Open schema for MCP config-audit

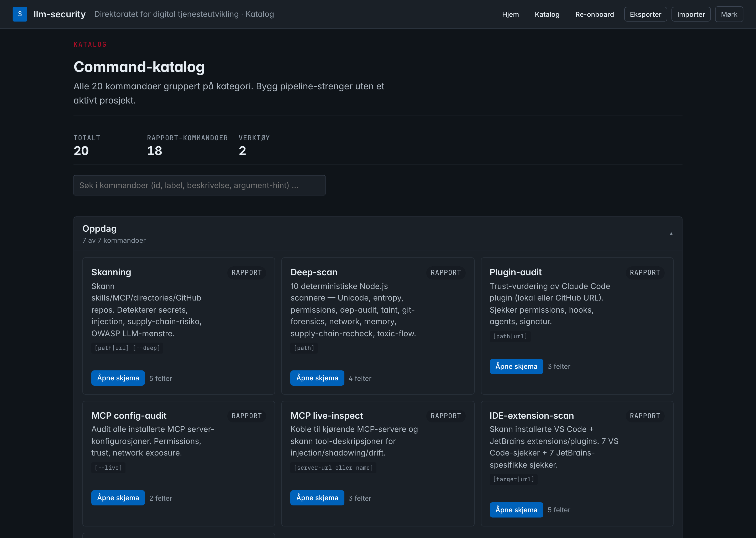(x=118, y=498)
